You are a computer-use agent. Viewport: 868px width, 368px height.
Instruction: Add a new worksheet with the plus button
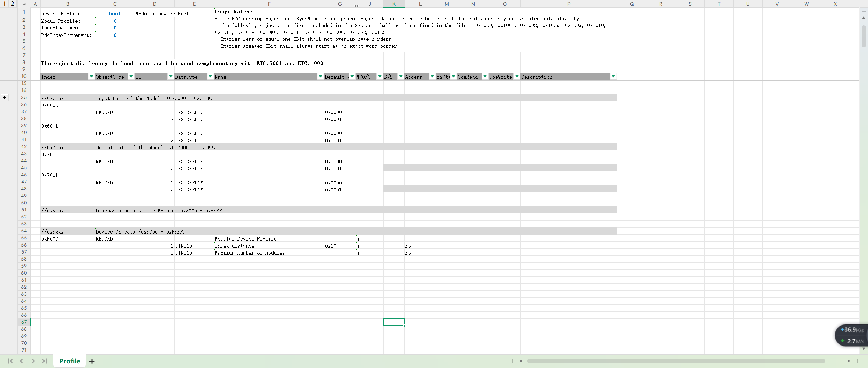point(92,361)
